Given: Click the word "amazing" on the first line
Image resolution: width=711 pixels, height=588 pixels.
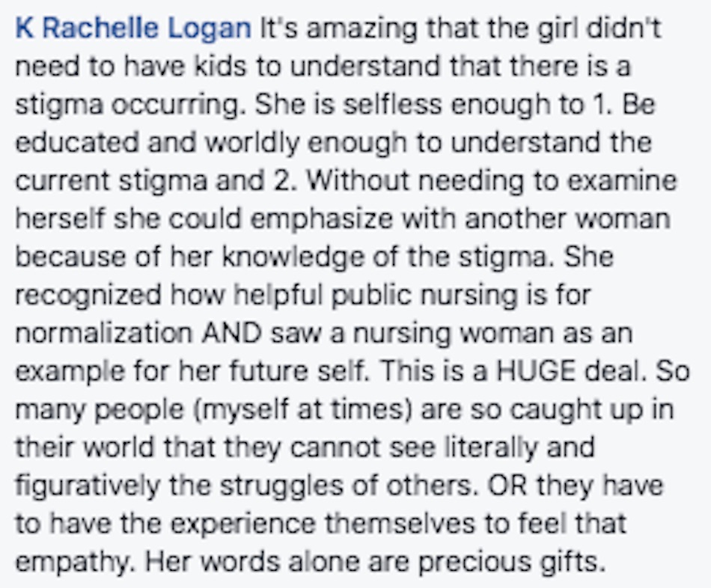Looking at the screenshot, I should (361, 28).
